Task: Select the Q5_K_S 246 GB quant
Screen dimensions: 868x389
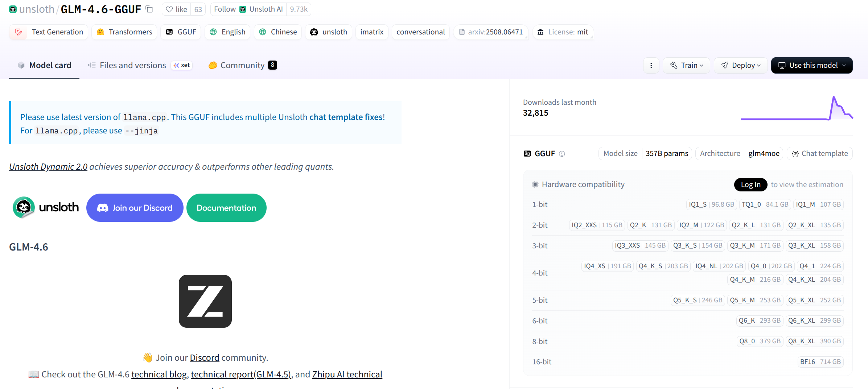Action: (x=698, y=300)
